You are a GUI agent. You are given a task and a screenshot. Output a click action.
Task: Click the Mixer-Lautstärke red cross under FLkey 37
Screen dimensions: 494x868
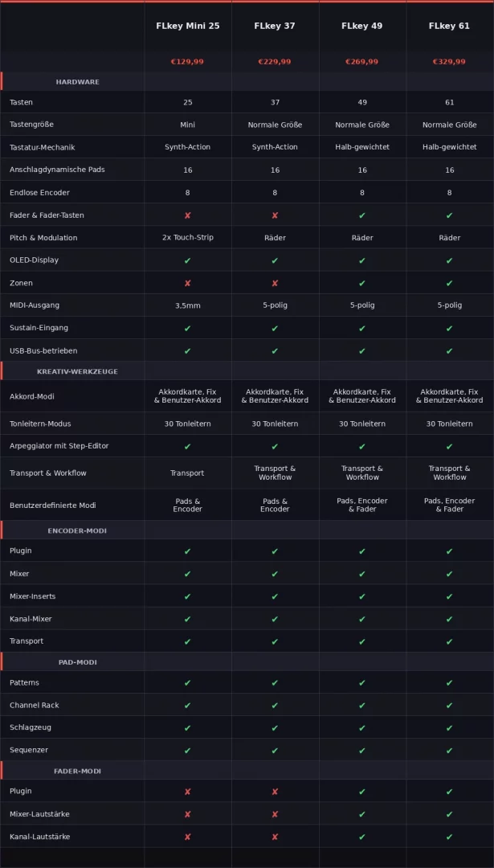pyautogui.click(x=275, y=814)
